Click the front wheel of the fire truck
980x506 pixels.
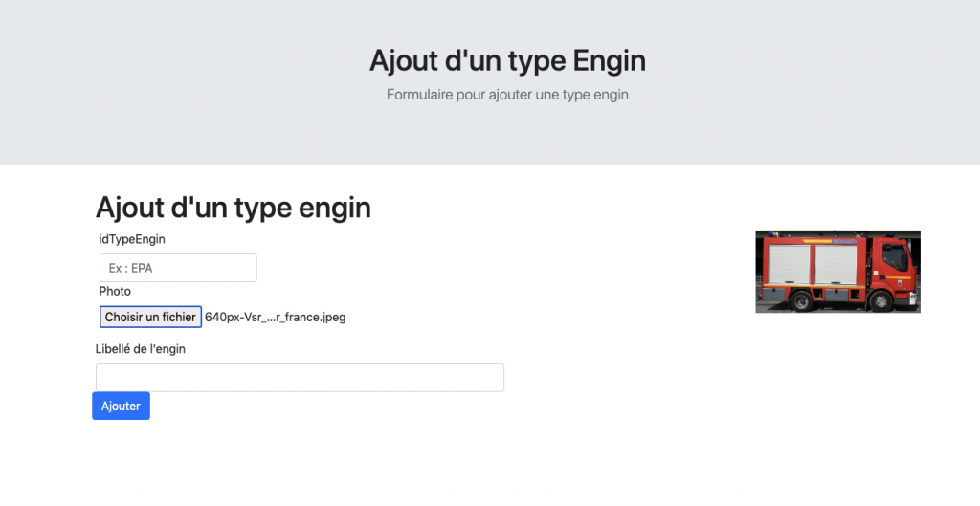click(881, 300)
